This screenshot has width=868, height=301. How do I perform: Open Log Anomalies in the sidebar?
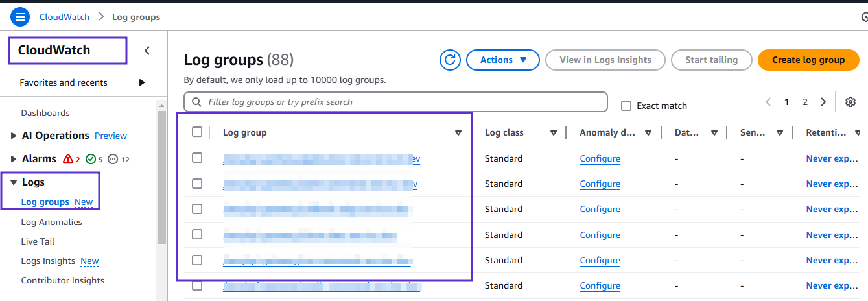[52, 222]
